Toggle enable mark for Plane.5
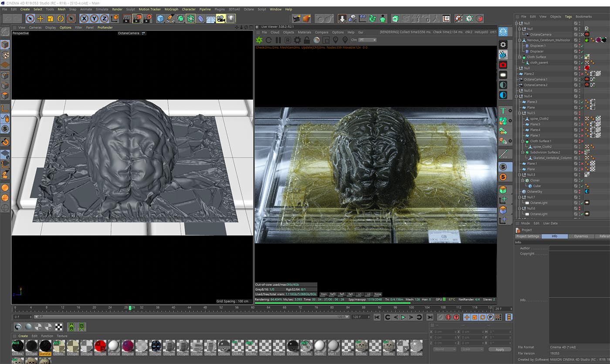Image resolution: width=610 pixels, height=364 pixels. click(x=582, y=125)
